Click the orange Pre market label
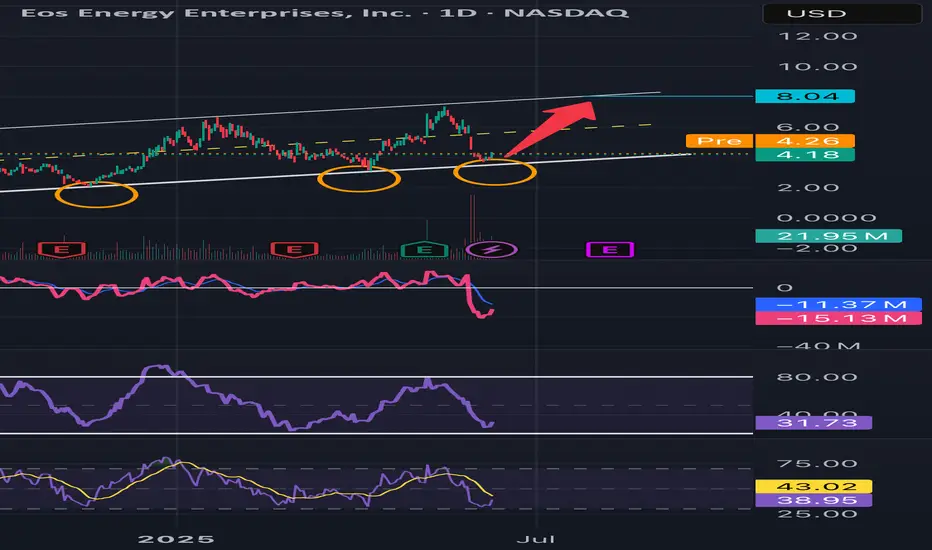Viewport: 932px width, 550px height. (719, 141)
